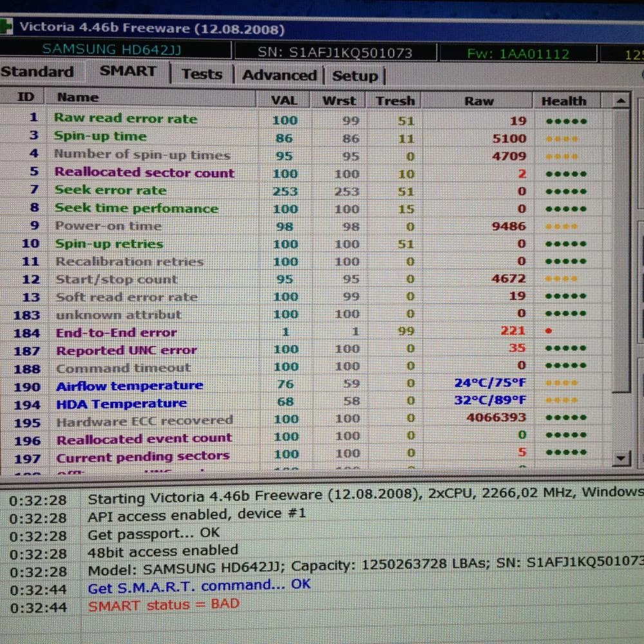Select Recalibration retries attribute

coord(306,261)
